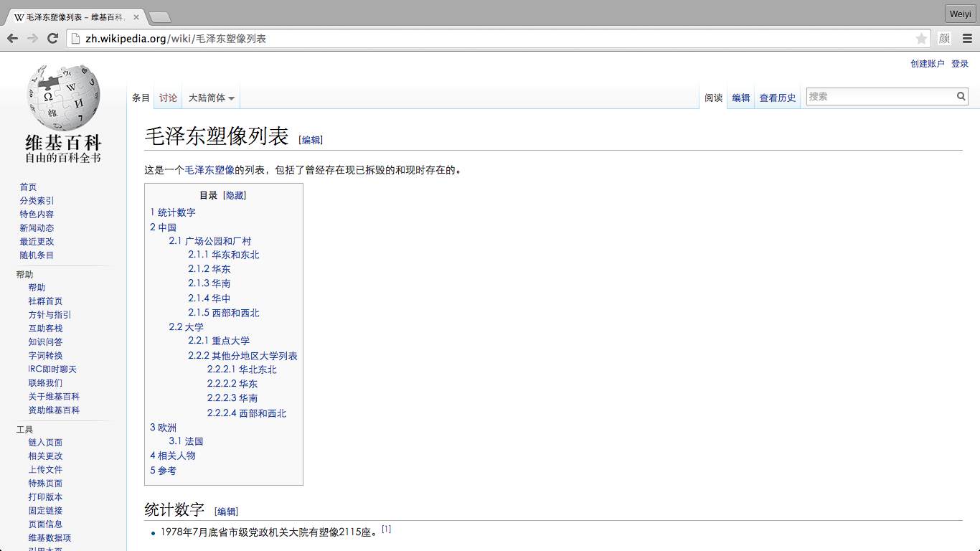
Task: Click the 创建账户 link
Action: [927, 64]
